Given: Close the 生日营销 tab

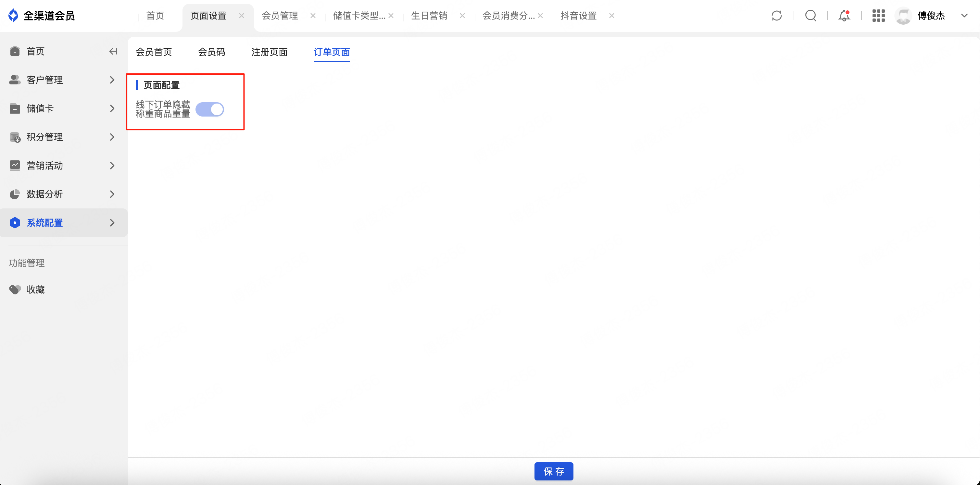Looking at the screenshot, I should (x=462, y=16).
